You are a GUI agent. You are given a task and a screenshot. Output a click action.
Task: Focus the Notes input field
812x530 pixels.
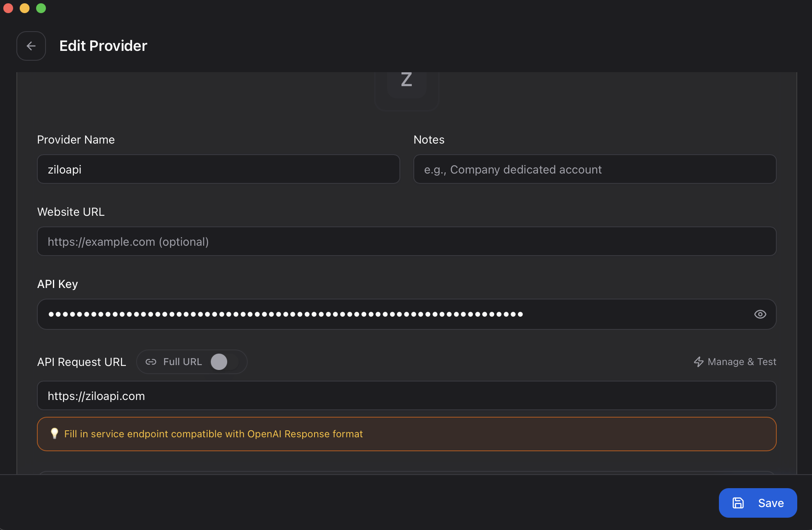(x=595, y=169)
